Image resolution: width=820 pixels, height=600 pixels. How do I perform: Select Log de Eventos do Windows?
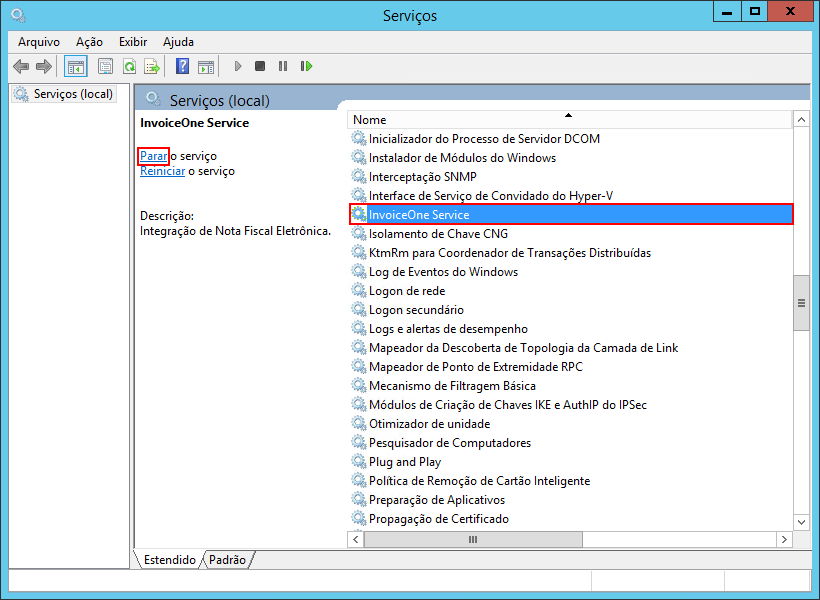(443, 272)
